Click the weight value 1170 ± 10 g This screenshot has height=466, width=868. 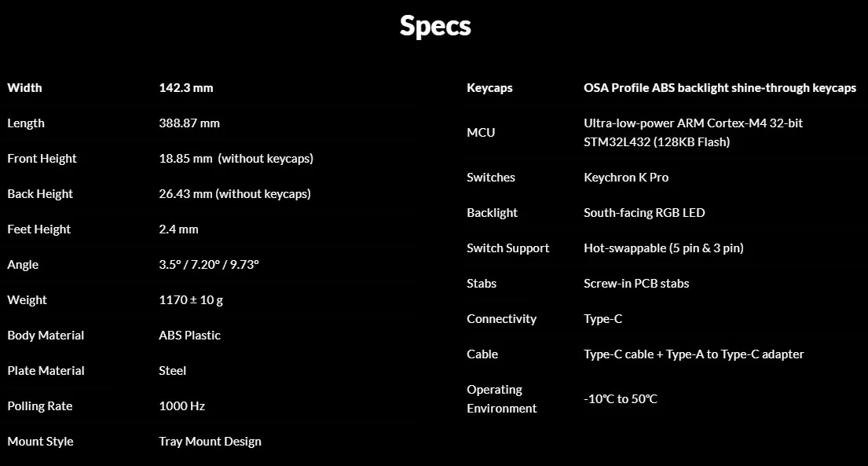(x=191, y=300)
